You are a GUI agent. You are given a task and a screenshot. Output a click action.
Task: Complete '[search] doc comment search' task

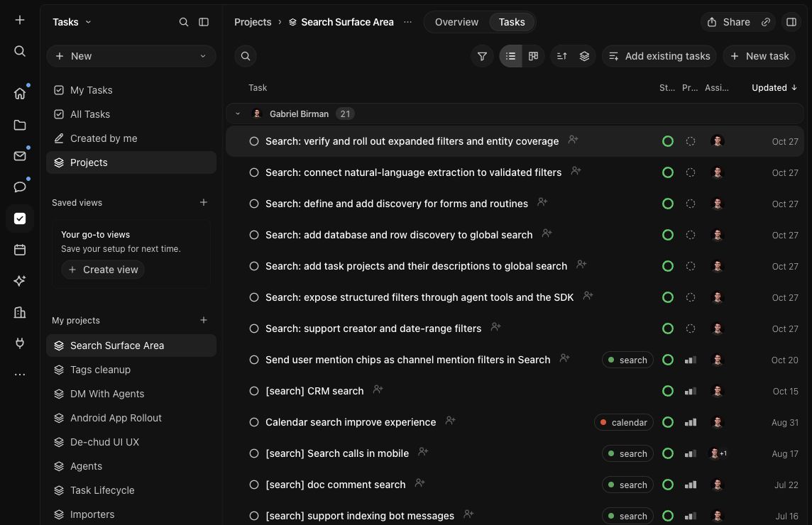254,485
